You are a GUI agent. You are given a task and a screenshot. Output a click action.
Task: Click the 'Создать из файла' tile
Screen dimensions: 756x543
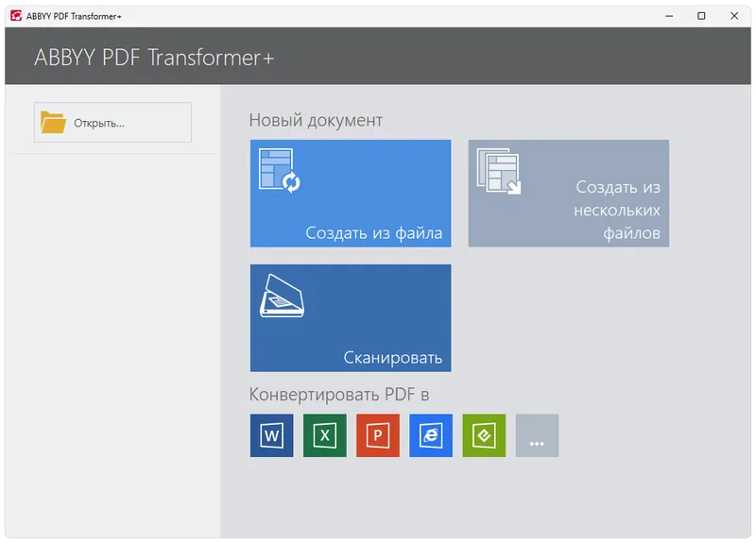[351, 194]
